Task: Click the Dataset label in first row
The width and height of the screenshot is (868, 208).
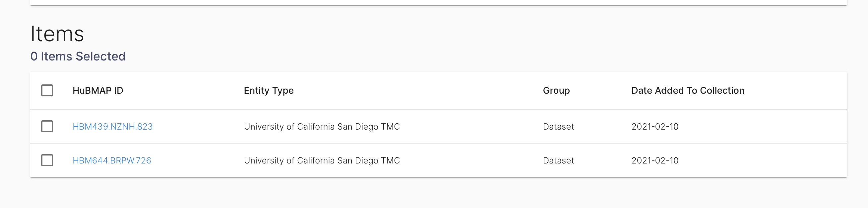Action: click(x=558, y=126)
